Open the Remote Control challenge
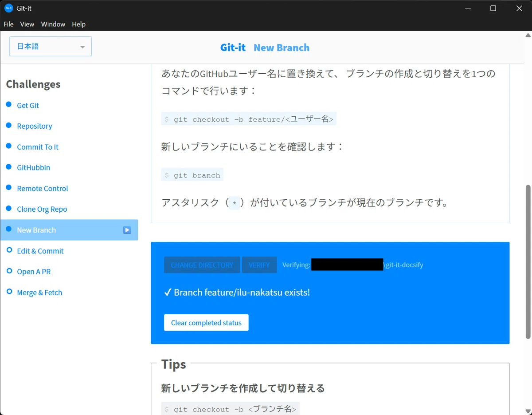Screen dimensions: 532x415 pos(43,188)
